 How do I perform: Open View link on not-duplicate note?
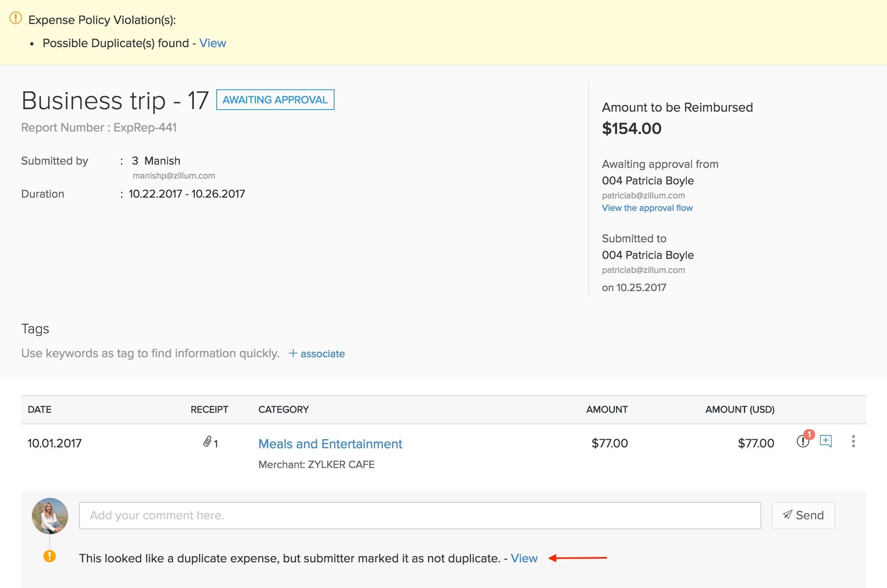pyautogui.click(x=524, y=558)
